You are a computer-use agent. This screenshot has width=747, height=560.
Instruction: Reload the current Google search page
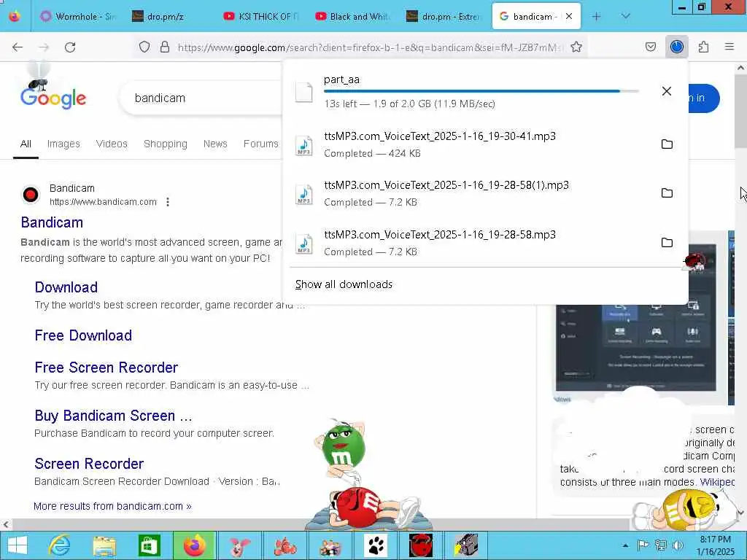[70, 47]
